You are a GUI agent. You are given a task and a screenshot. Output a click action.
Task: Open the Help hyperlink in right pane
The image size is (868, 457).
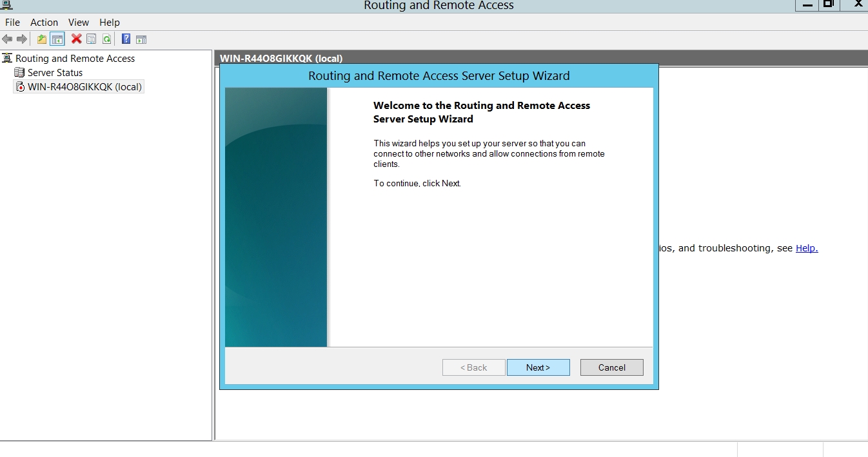click(x=806, y=248)
